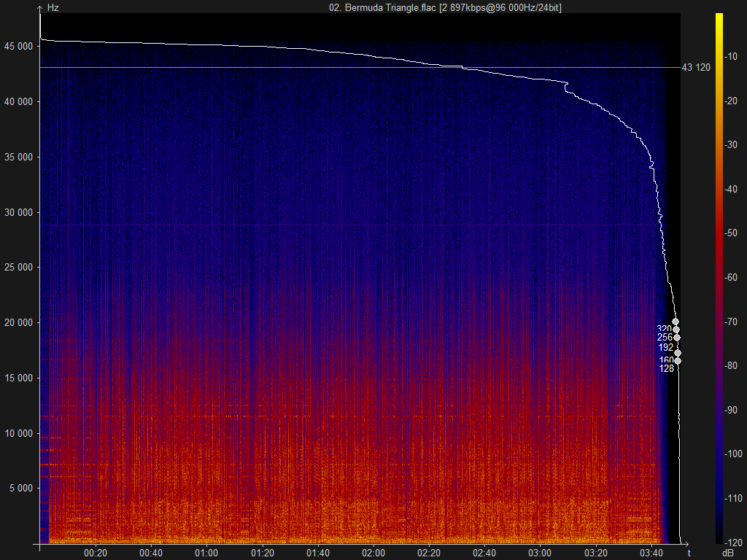747x560 pixels.
Task: Click the "10 000" frequency axis label
Action: pyautogui.click(x=18, y=433)
